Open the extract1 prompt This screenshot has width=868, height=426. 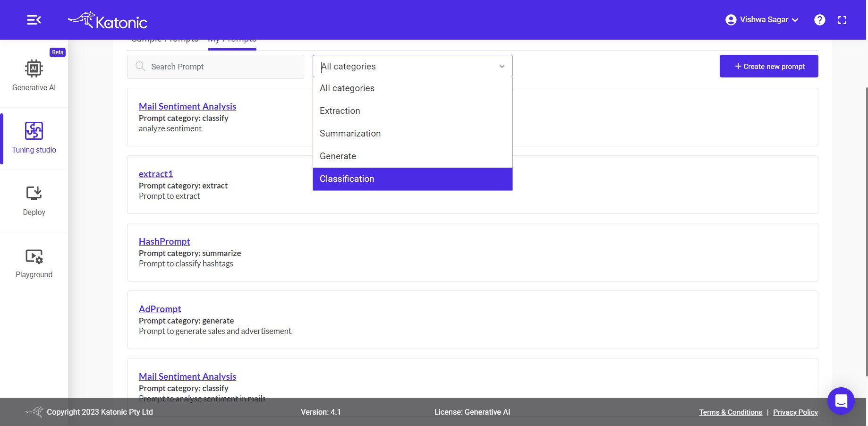156,174
